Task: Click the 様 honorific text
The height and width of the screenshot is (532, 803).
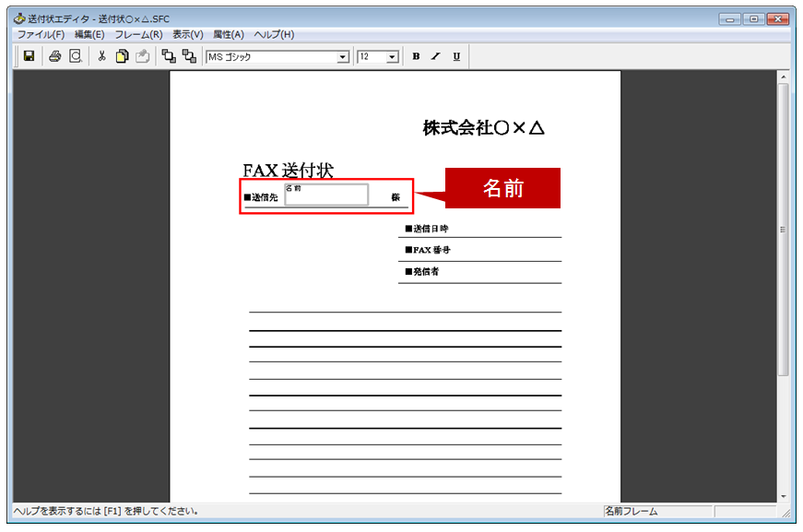Action: click(x=396, y=197)
